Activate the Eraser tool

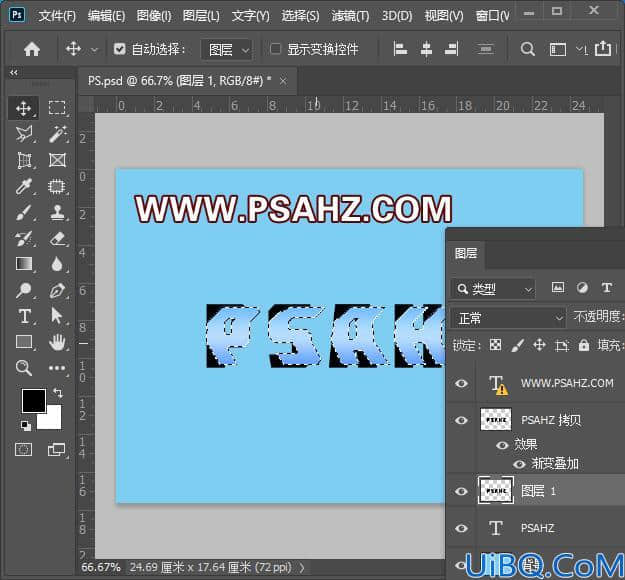coord(58,238)
